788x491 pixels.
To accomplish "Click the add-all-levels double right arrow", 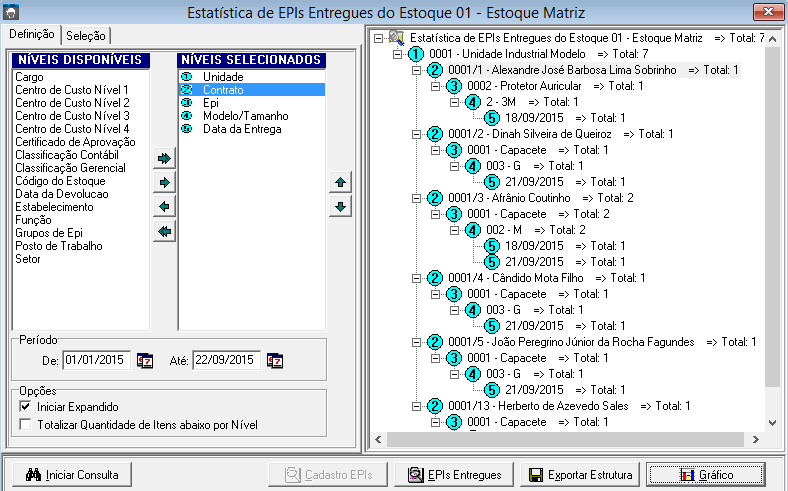I will pos(165,159).
